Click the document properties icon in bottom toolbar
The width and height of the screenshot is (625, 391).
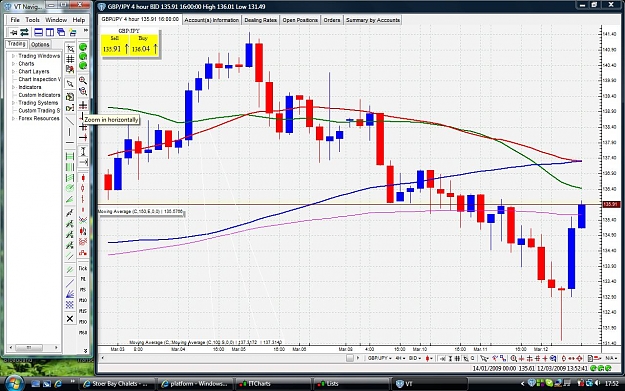click(x=591, y=358)
